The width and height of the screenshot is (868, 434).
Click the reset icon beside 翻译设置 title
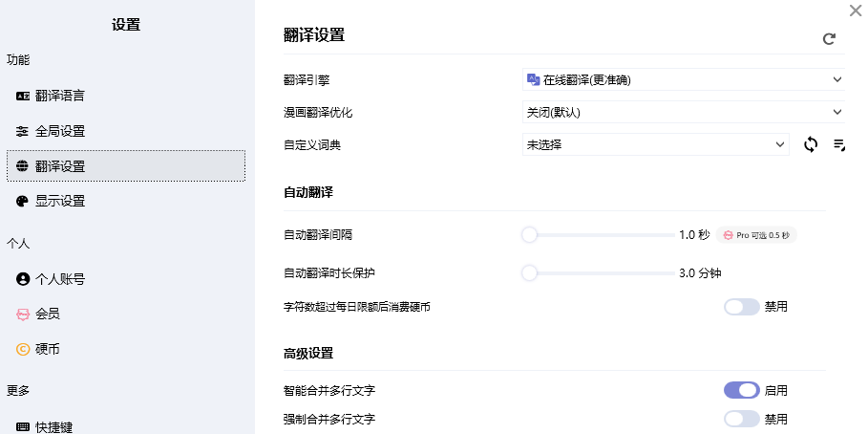[x=829, y=39]
